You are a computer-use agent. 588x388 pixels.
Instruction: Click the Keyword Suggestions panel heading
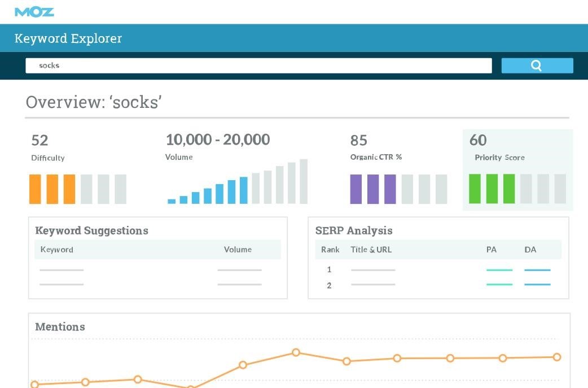[91, 230]
